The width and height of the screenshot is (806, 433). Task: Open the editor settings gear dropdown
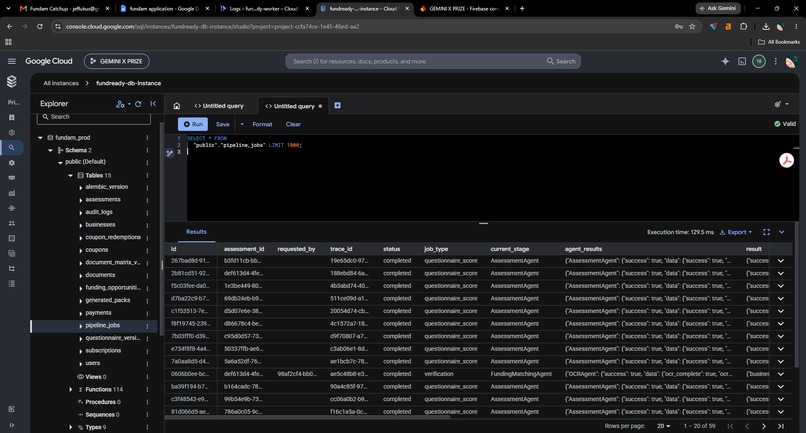781,104
